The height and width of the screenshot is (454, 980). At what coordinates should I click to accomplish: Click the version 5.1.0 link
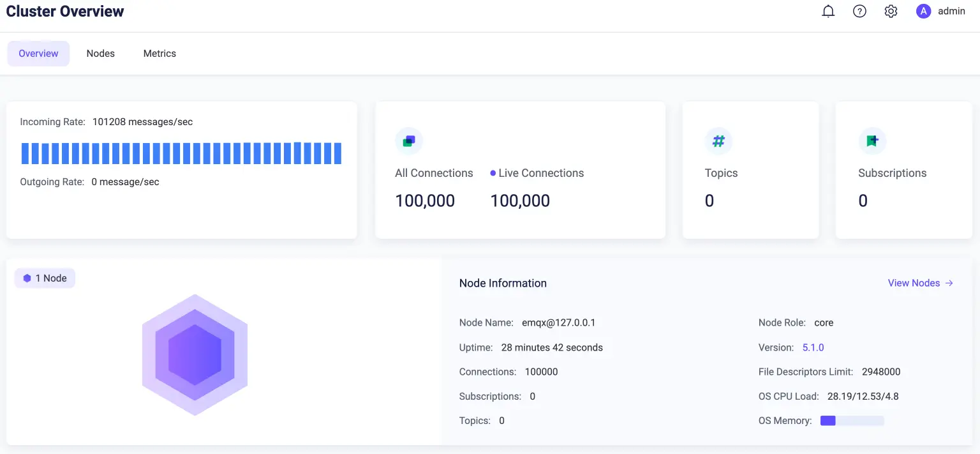tap(813, 347)
